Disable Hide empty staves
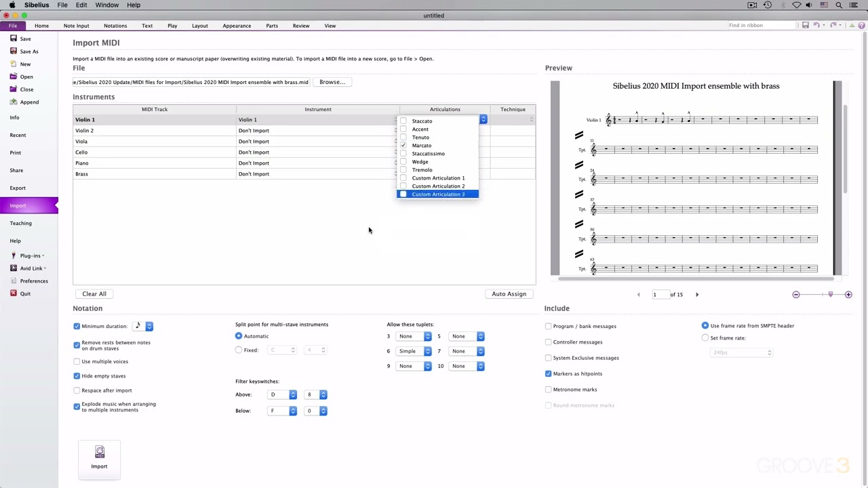This screenshot has width=868, height=488. (77, 375)
